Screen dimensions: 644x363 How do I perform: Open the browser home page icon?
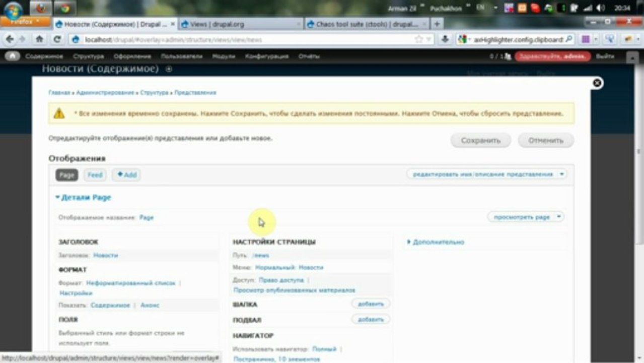39,39
